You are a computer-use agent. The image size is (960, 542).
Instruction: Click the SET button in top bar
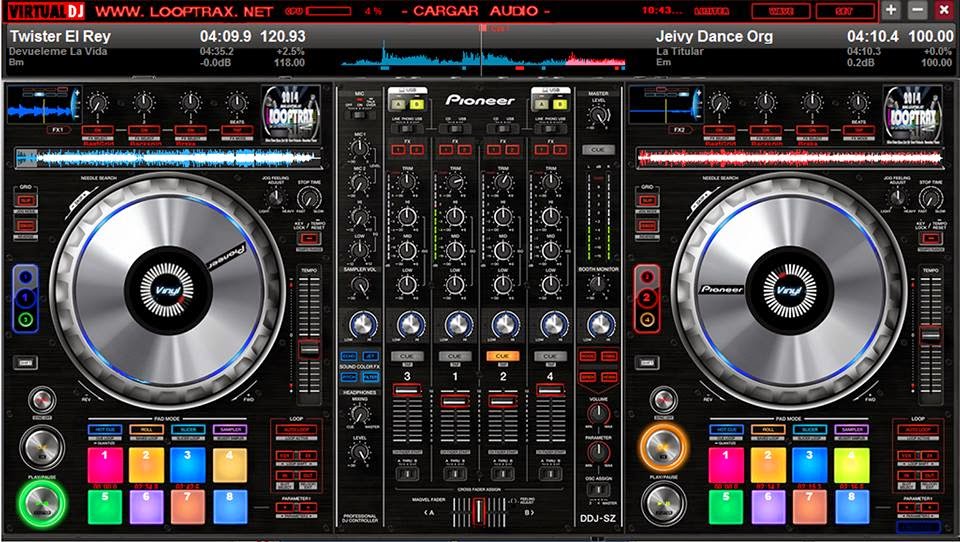click(x=844, y=11)
